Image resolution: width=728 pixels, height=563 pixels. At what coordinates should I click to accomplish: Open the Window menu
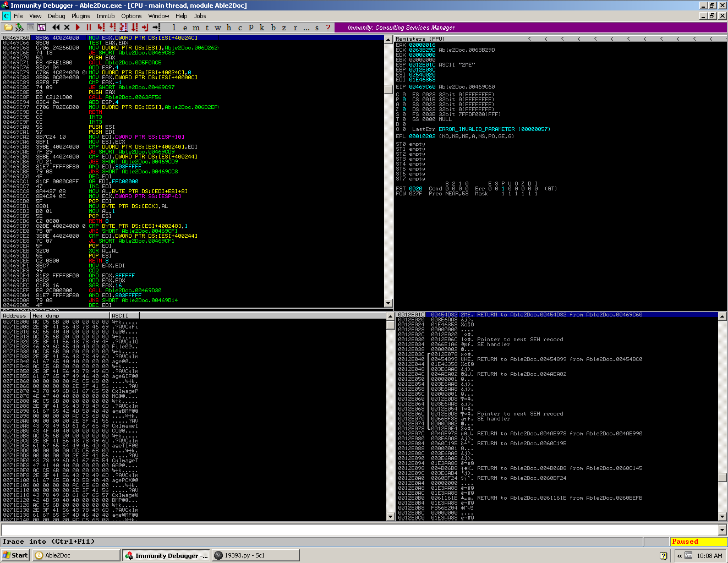tap(158, 16)
